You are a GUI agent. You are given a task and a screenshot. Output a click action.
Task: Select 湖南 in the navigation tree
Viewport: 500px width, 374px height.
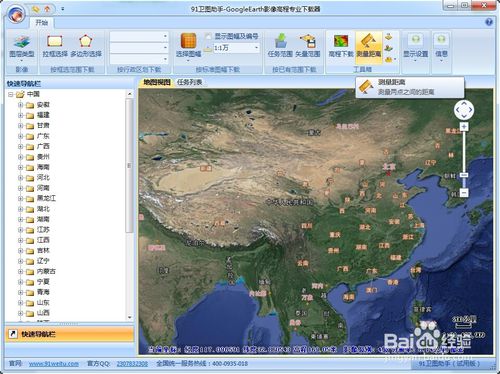(43, 220)
